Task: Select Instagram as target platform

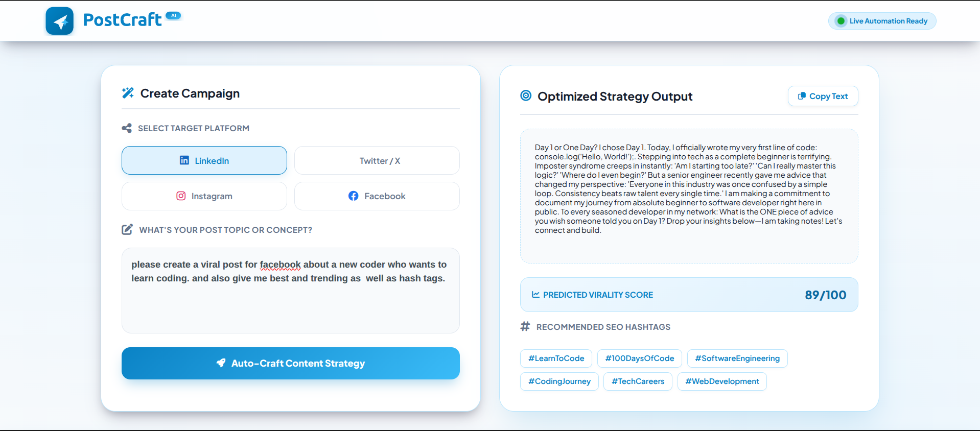Action: 204,196
